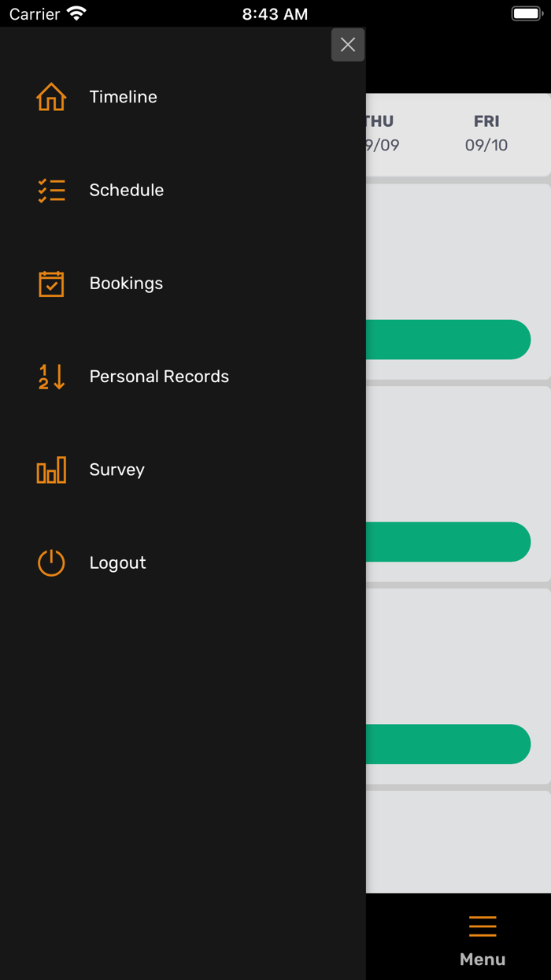Open Bookings from the side menu

pyautogui.click(x=126, y=284)
